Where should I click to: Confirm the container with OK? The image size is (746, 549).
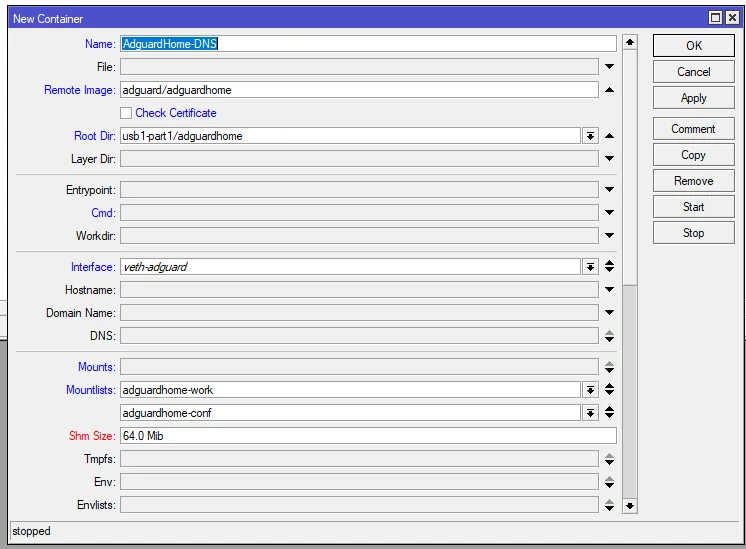(693, 46)
